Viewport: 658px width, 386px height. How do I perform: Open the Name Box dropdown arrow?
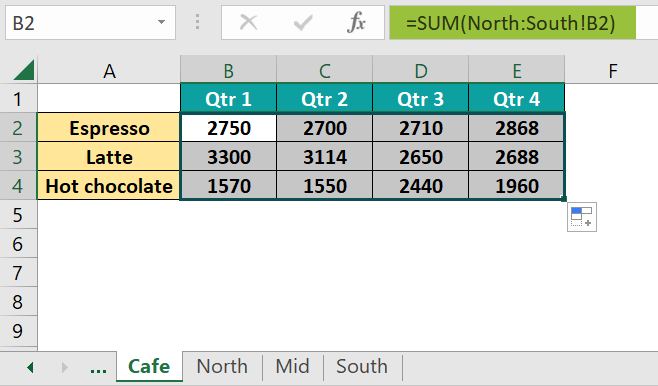click(161, 22)
